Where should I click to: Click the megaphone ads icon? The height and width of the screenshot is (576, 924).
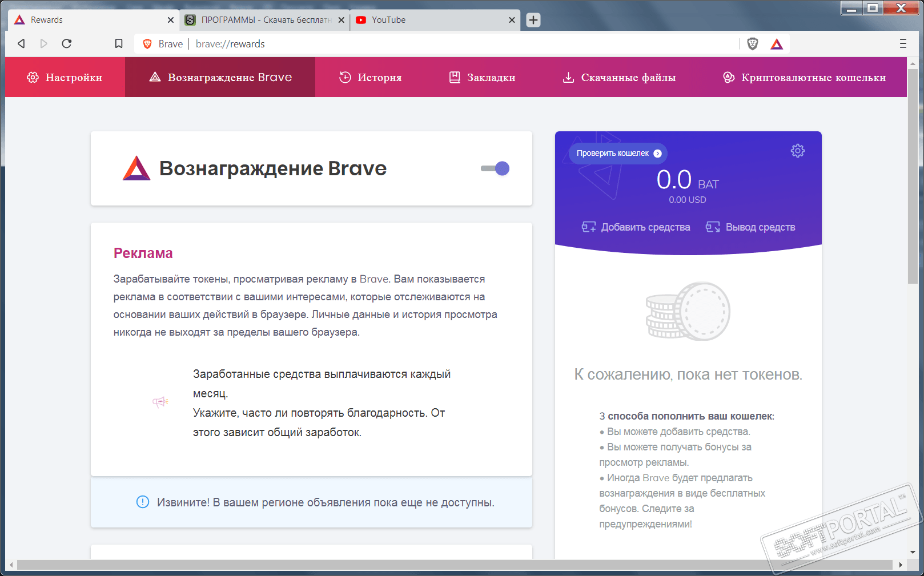(160, 402)
